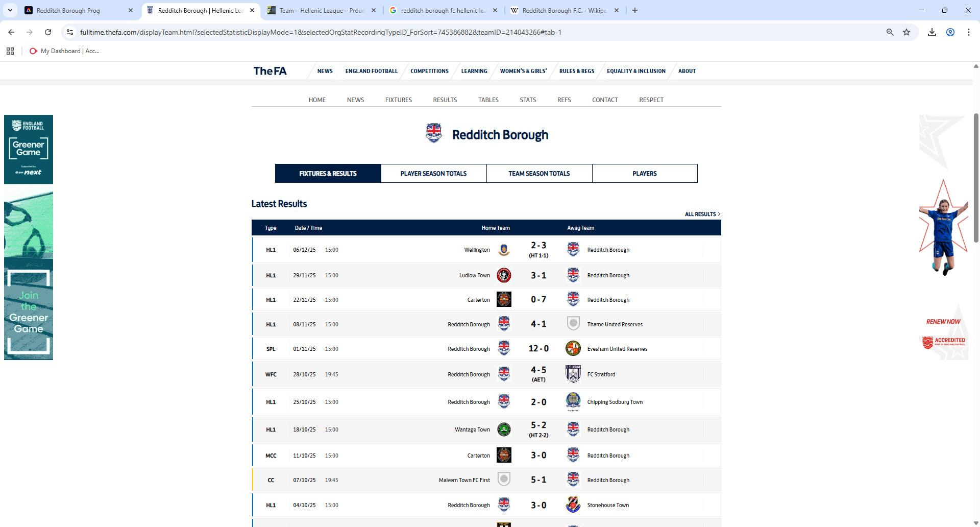
Task: Open the 0 - 7 score at Carterton
Action: coord(538,299)
